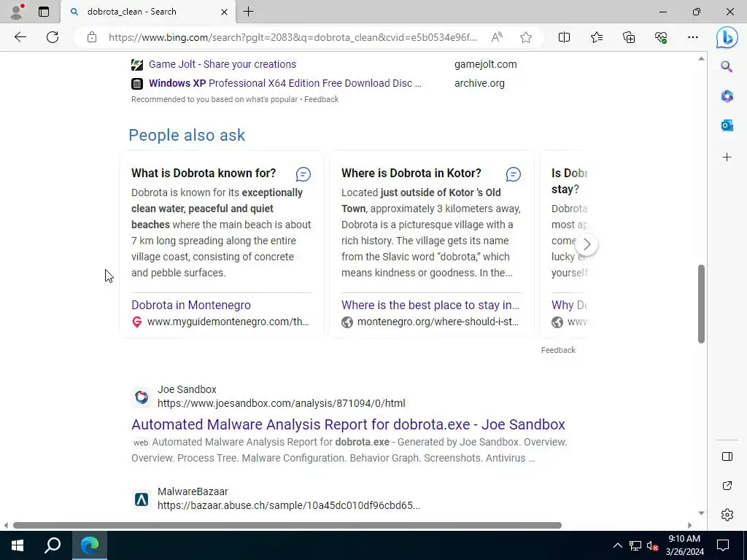The image size is (747, 560).
Task: Open Collections panel
Action: point(629,37)
